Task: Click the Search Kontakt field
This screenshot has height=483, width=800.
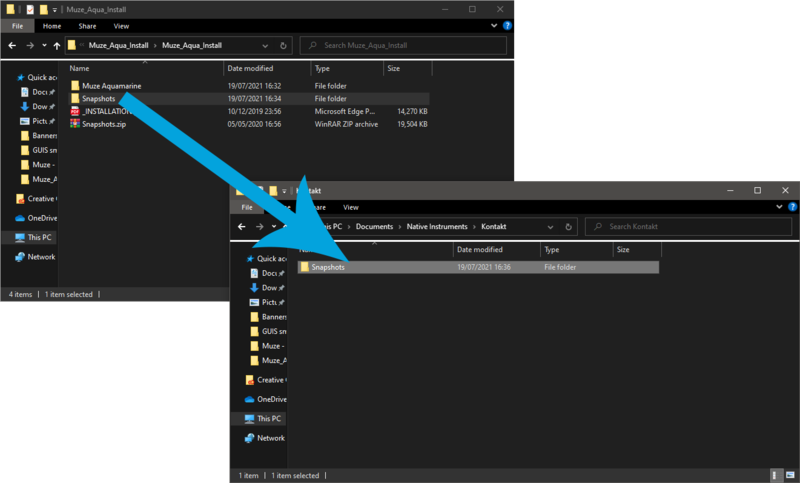Action: [x=688, y=226]
